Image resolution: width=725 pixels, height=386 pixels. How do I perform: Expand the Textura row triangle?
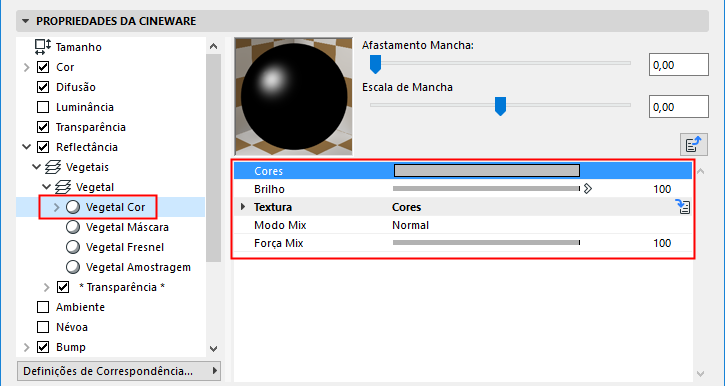click(x=243, y=207)
